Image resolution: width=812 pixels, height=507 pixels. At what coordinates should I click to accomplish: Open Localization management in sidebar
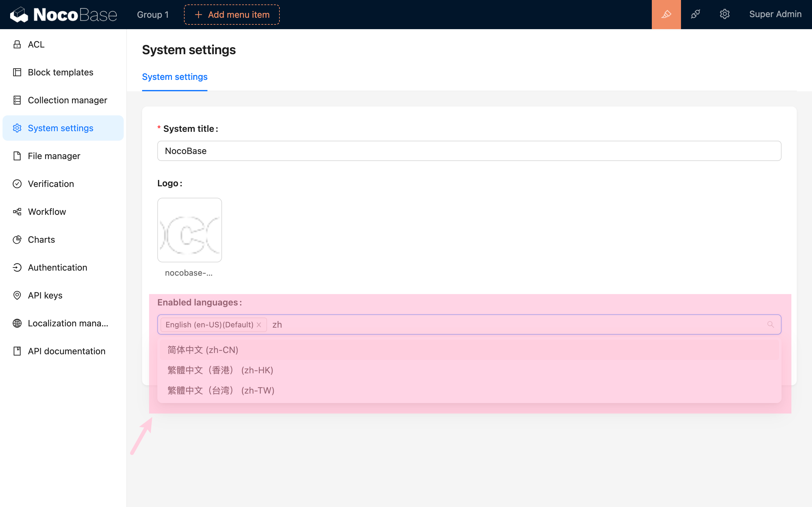click(x=68, y=323)
